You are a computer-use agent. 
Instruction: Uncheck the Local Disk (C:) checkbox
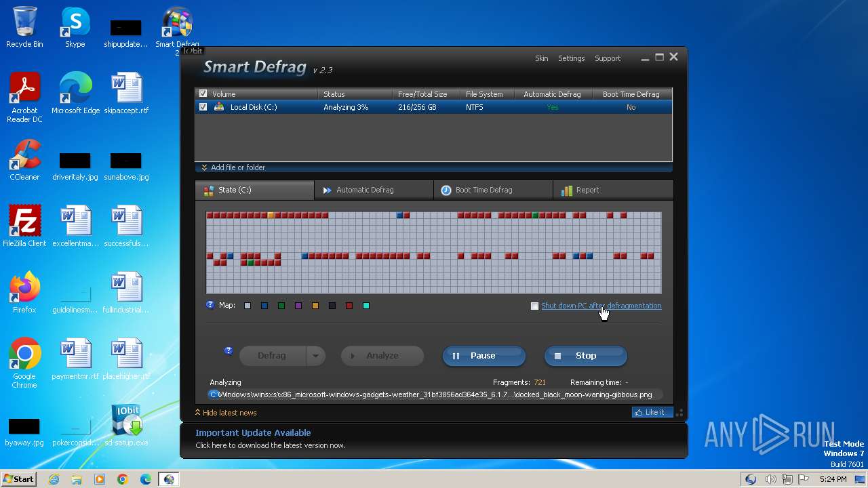203,107
